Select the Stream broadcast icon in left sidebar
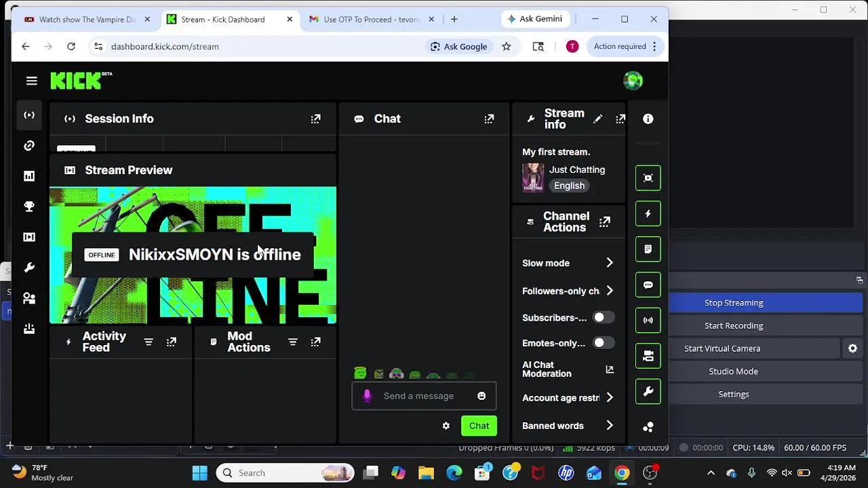 tap(29, 115)
